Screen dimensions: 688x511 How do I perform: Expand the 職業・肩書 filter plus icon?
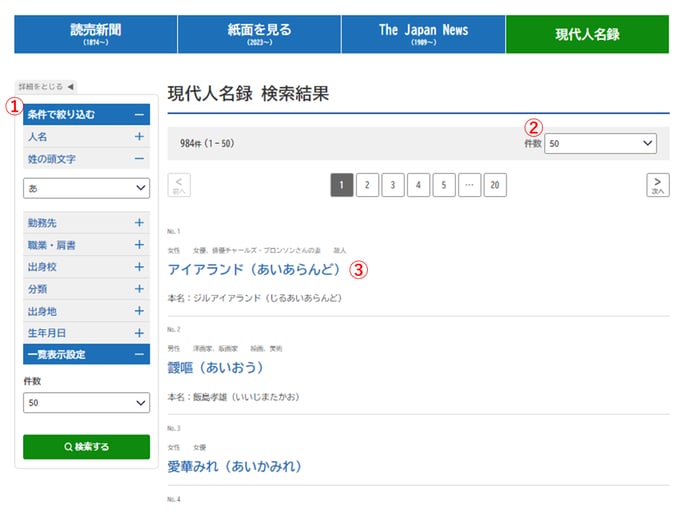click(x=139, y=245)
